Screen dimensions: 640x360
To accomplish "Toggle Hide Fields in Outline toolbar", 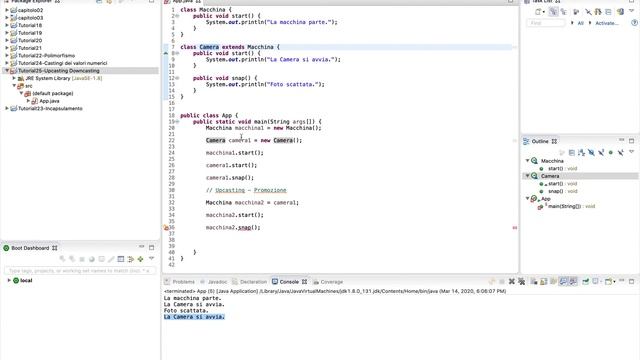I will point(591,153).
